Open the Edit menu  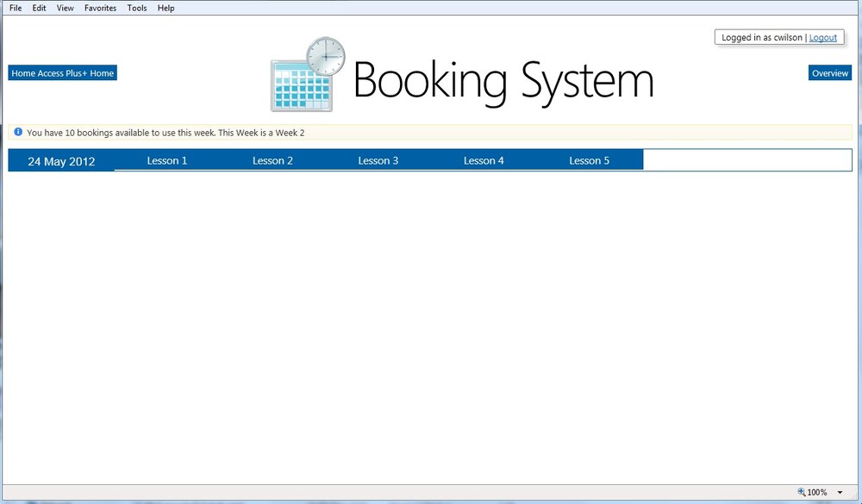pyautogui.click(x=39, y=8)
